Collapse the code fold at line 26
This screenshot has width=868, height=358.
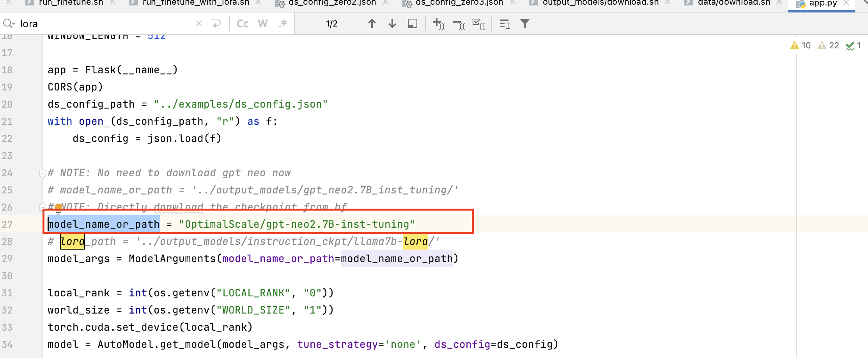click(43, 206)
